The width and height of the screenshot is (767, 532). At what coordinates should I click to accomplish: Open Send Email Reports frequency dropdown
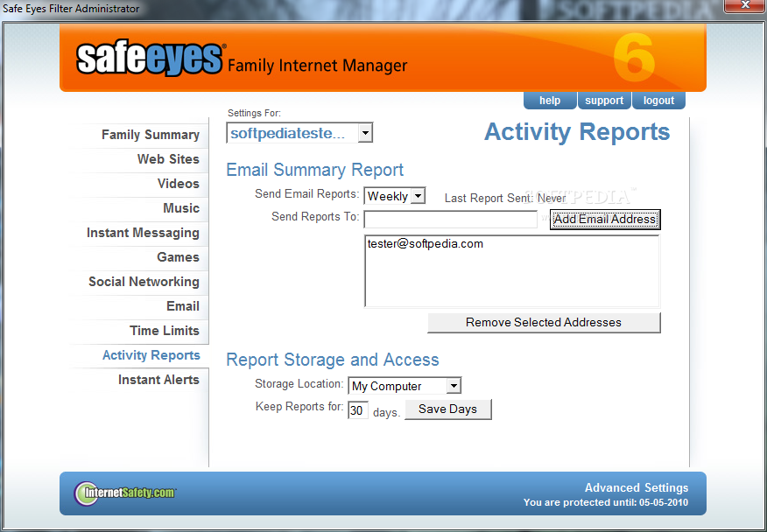[x=394, y=196]
